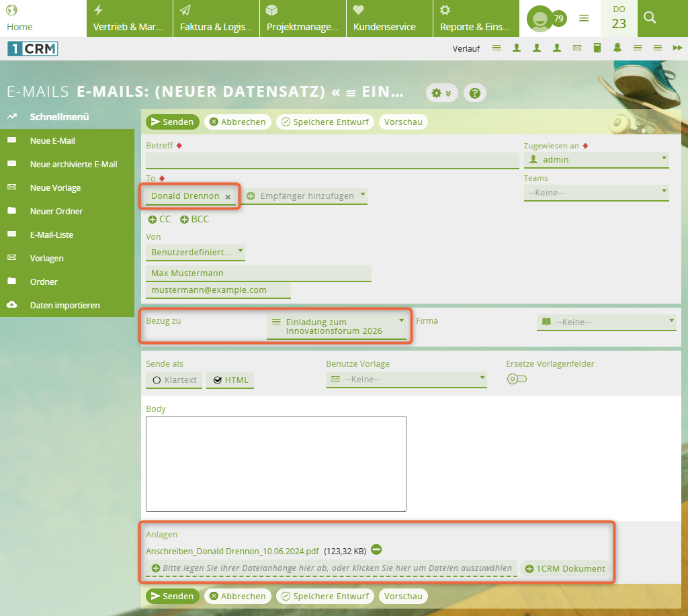
Task: Click into the Betreff input field
Action: [x=332, y=160]
